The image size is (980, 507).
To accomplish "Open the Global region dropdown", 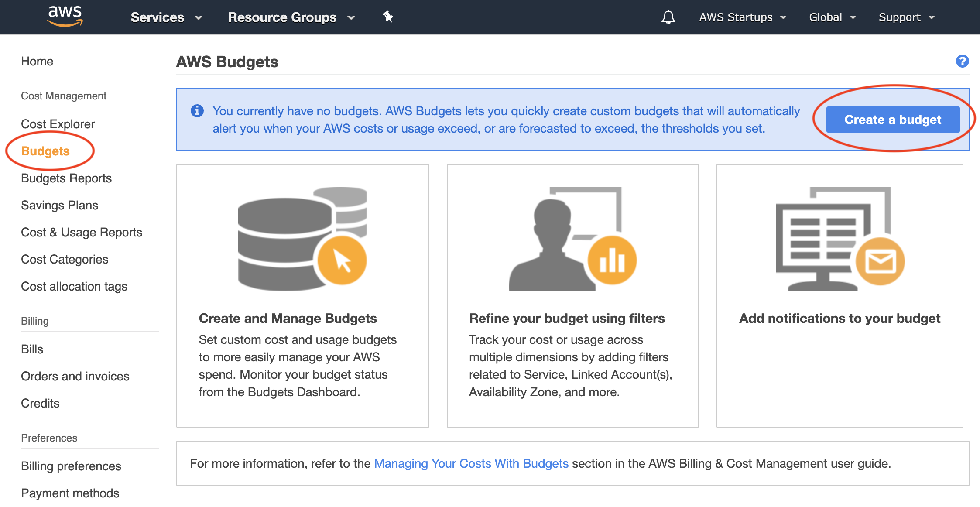I will (832, 17).
